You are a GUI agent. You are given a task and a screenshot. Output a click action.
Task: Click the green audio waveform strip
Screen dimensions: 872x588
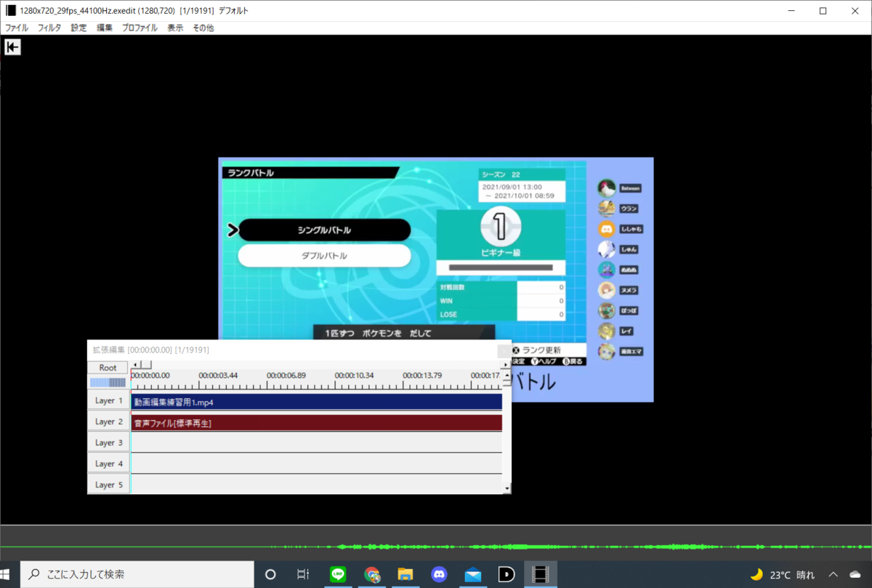(x=436, y=547)
